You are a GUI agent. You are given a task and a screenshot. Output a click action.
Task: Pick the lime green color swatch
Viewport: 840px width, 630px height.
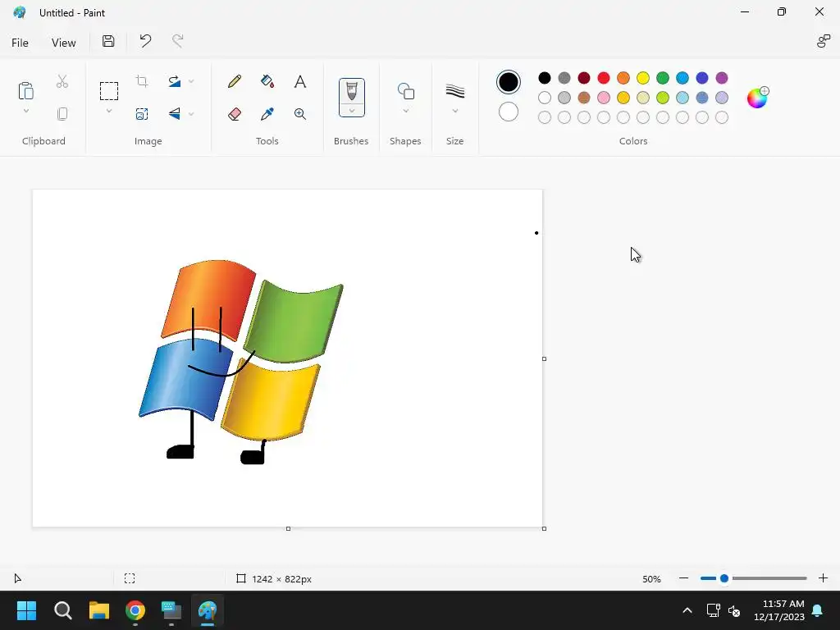[x=663, y=98]
